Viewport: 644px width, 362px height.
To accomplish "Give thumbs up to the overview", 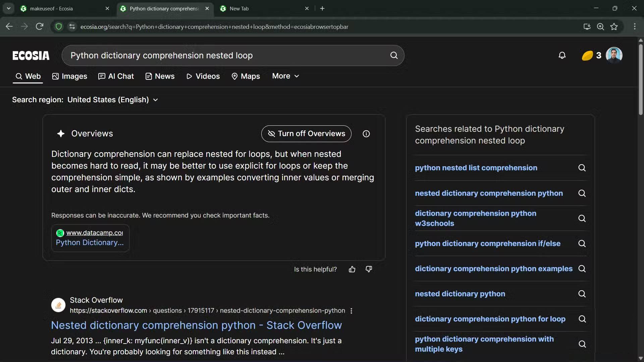I will 352,269.
